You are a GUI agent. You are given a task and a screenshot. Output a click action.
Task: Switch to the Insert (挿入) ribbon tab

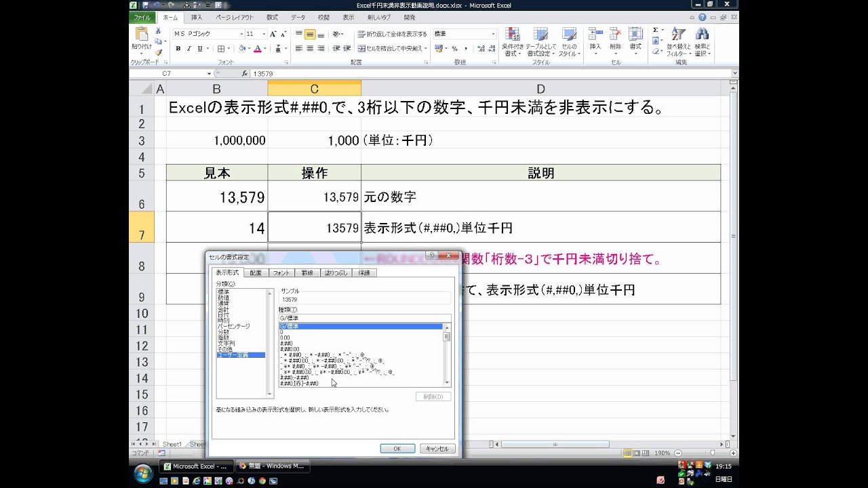pyautogui.click(x=197, y=17)
